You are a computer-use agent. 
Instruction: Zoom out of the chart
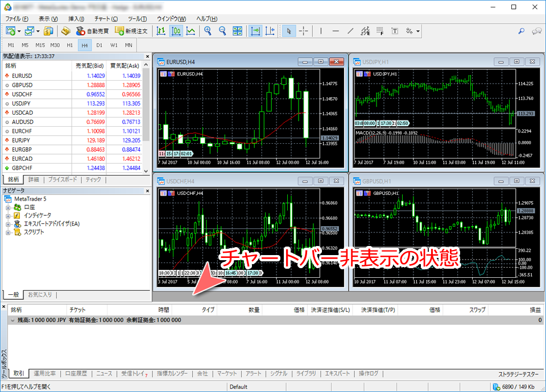click(x=221, y=31)
